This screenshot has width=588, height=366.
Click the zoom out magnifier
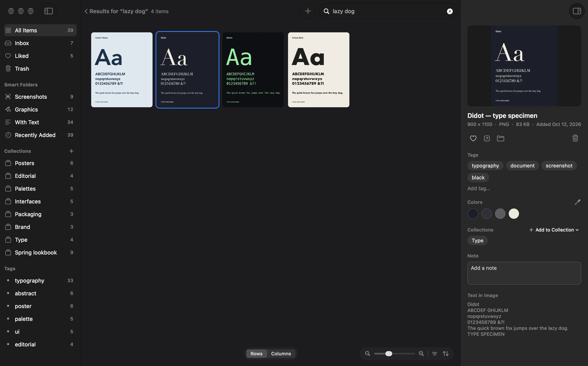coord(367,354)
